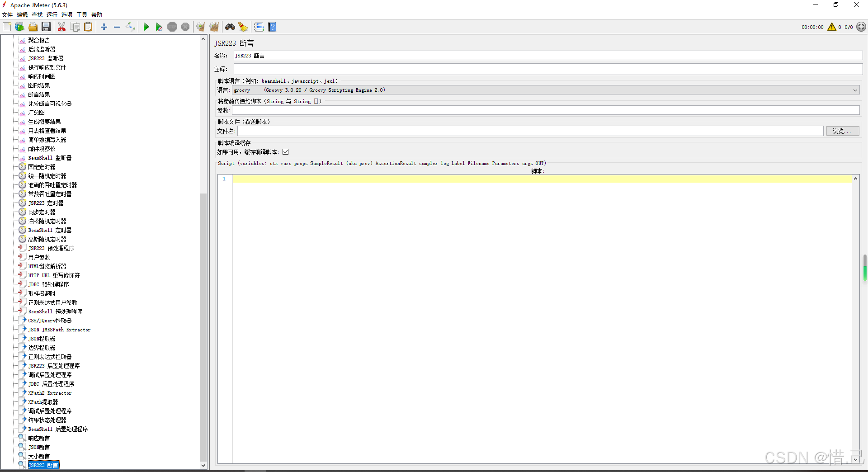Open the Templates icon in toolbar
Viewport: 868px width, 472px height.
pos(19,27)
